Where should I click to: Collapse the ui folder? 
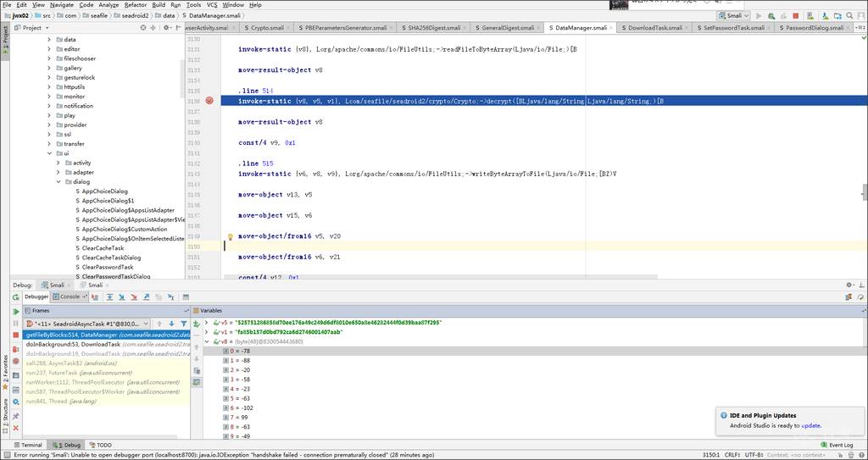coord(48,153)
